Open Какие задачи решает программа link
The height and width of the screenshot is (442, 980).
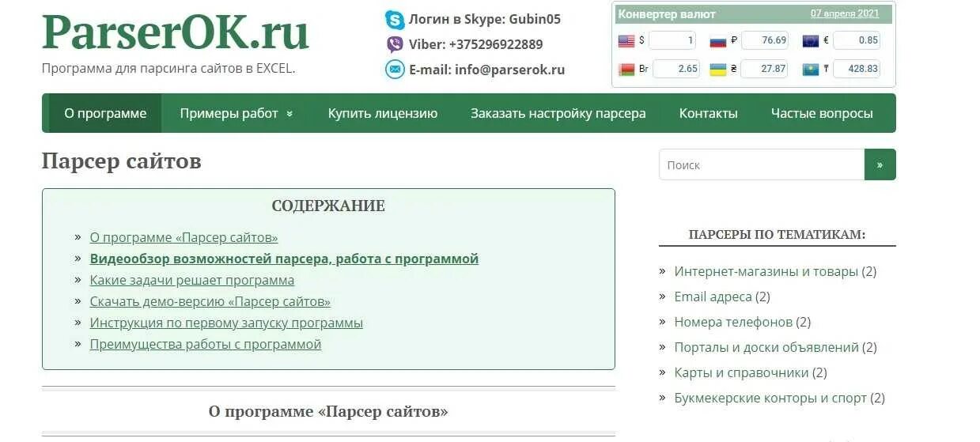click(192, 280)
